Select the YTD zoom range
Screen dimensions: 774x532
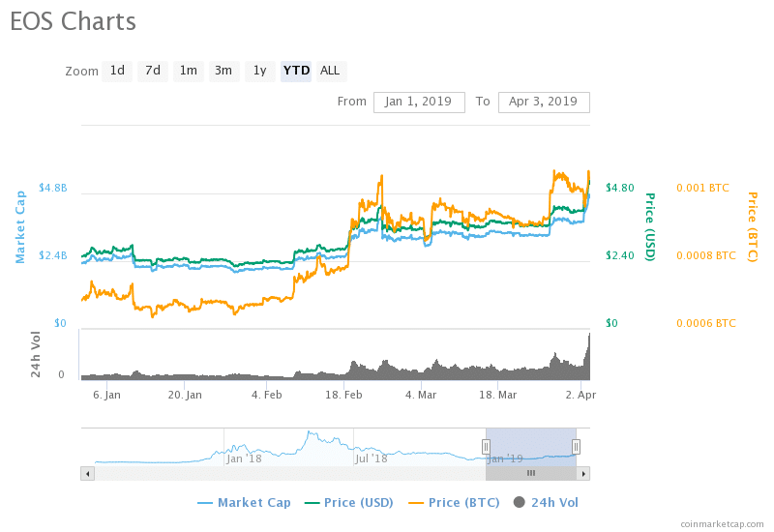click(x=296, y=71)
